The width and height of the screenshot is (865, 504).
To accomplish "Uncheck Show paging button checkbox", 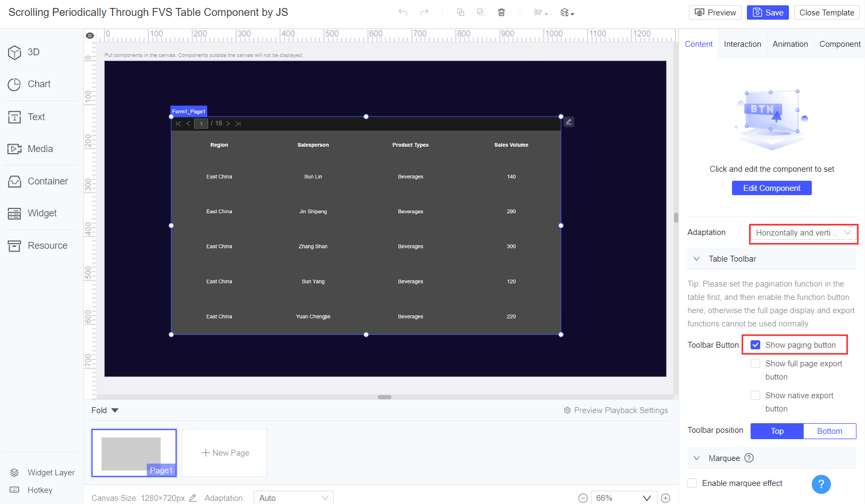I will coord(755,345).
